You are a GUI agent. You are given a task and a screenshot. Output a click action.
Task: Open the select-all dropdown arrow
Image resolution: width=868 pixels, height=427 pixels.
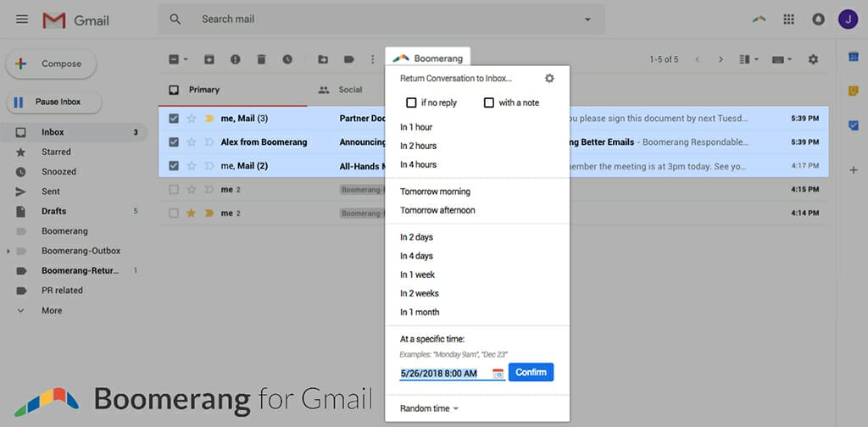tap(186, 59)
